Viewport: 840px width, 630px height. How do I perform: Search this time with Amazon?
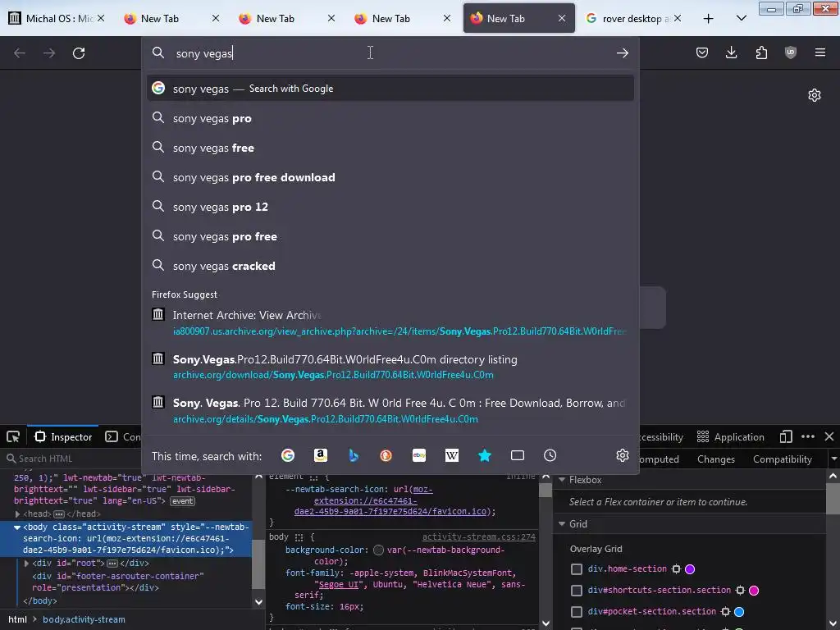click(x=321, y=455)
